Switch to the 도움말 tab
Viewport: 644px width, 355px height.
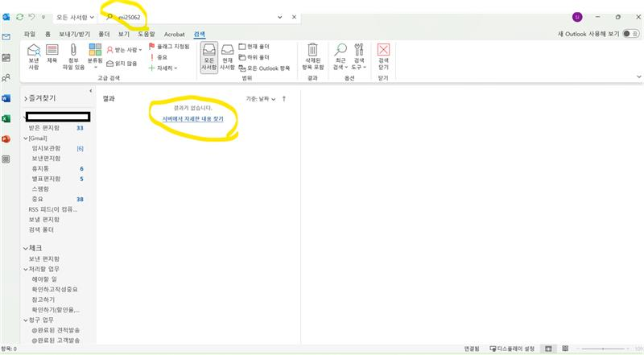(x=147, y=34)
